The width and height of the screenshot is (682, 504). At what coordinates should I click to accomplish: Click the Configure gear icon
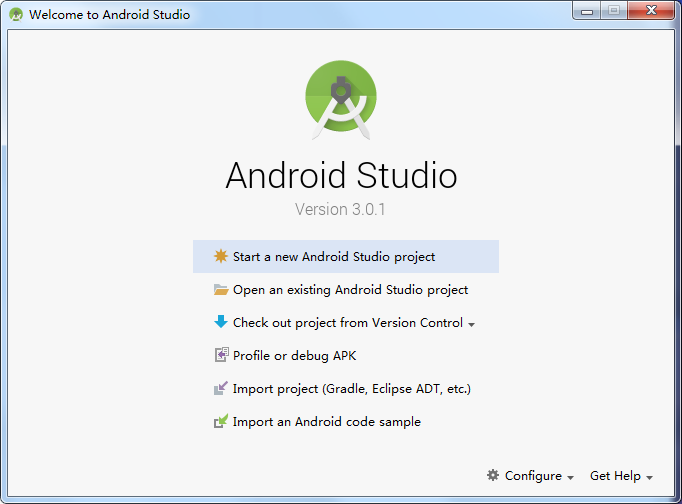coord(493,475)
